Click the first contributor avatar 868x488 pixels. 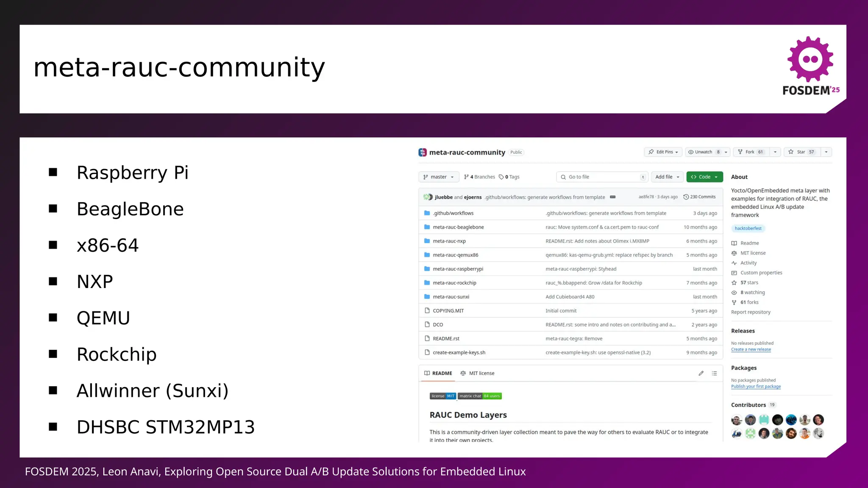[737, 420]
